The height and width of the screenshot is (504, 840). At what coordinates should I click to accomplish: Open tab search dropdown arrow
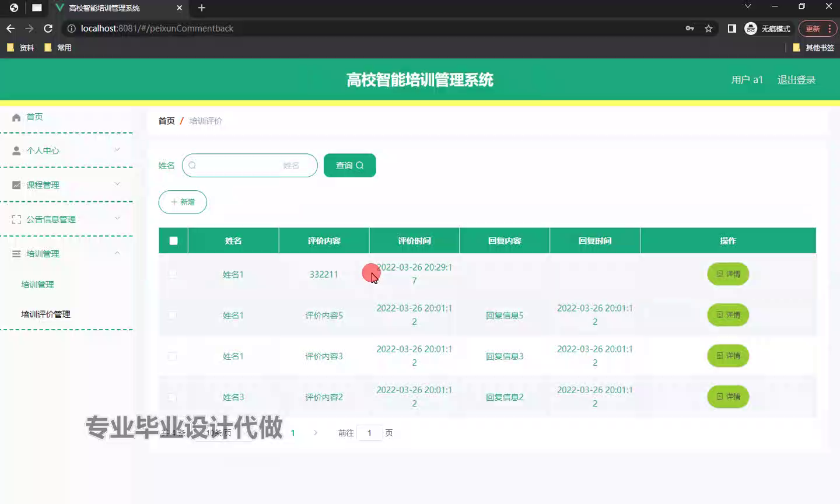[748, 6]
